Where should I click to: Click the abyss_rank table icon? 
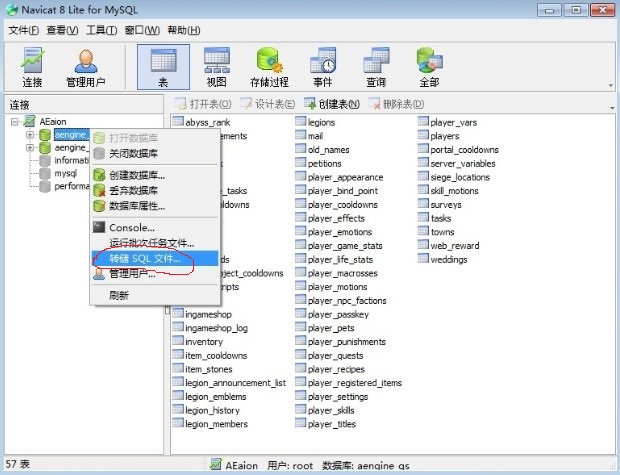pos(178,121)
